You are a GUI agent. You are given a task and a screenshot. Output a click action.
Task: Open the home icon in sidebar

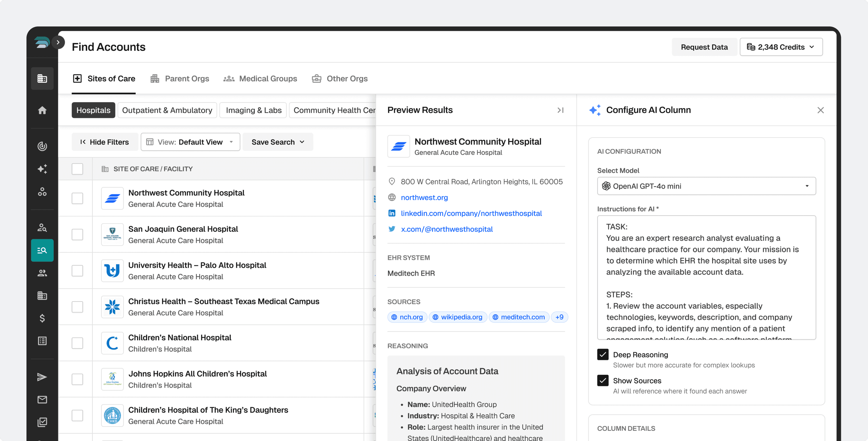42,110
